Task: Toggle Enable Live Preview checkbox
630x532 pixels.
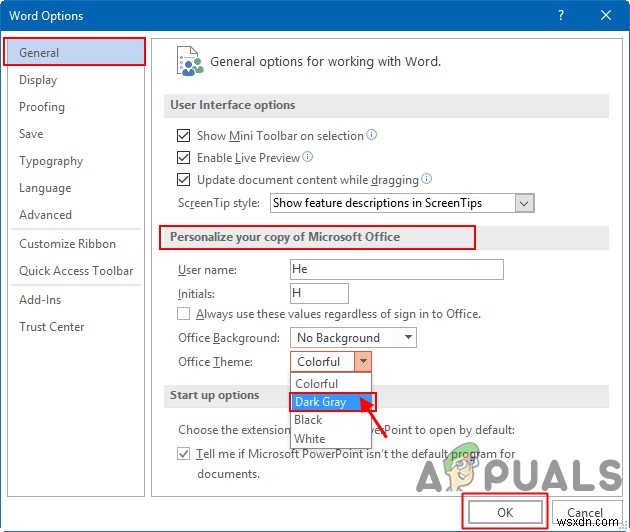Action: coord(184,157)
